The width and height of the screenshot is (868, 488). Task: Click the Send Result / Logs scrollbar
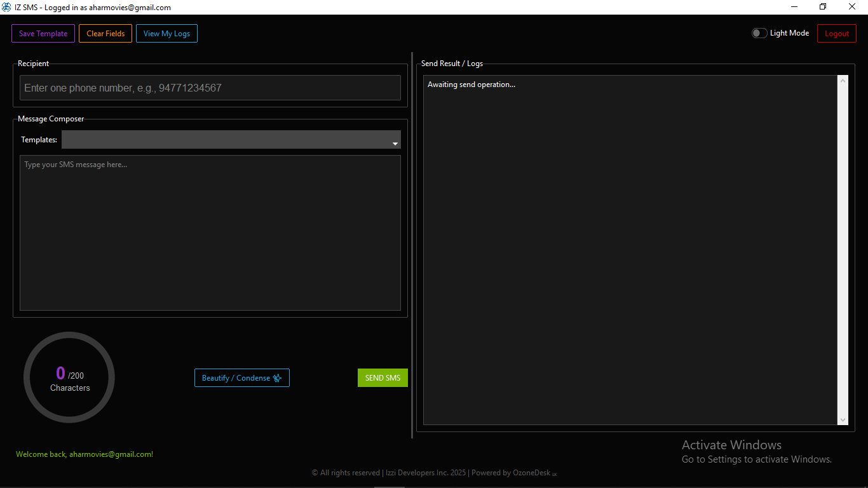point(843,250)
